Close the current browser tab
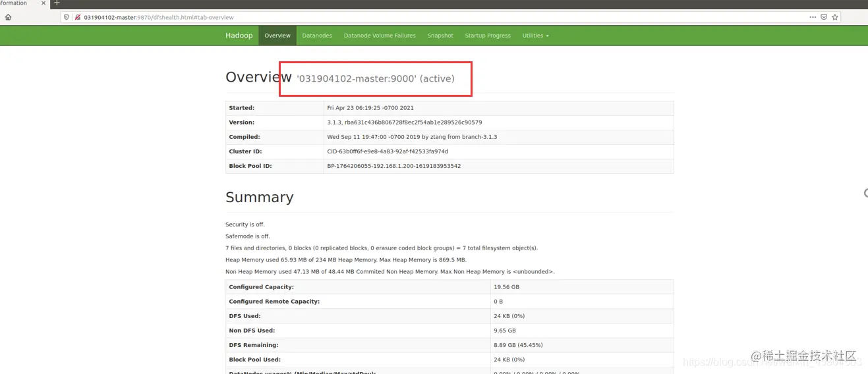This screenshot has height=374, width=868. coord(44,3)
